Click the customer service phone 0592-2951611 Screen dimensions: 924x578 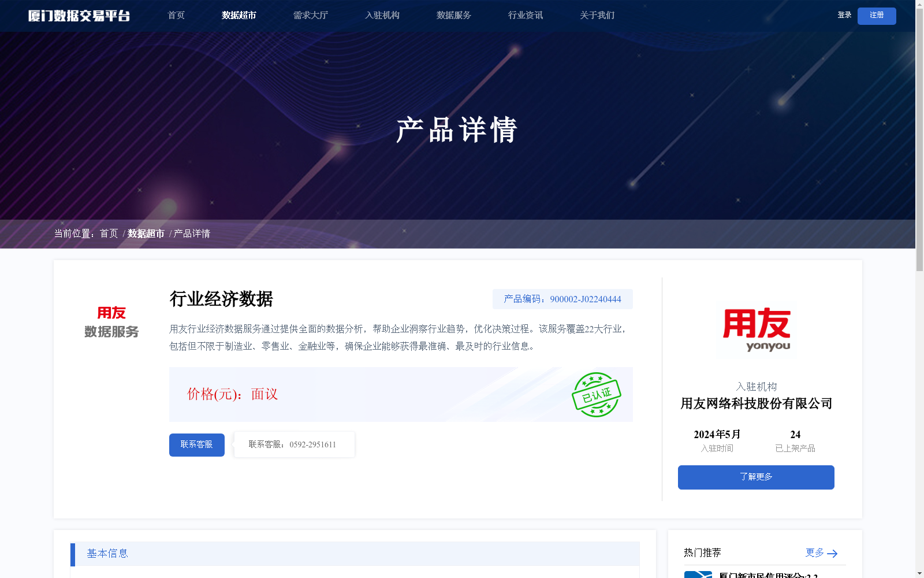tap(312, 444)
